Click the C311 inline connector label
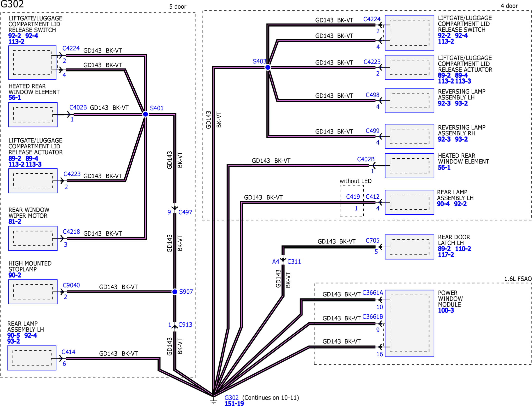 click(x=294, y=262)
